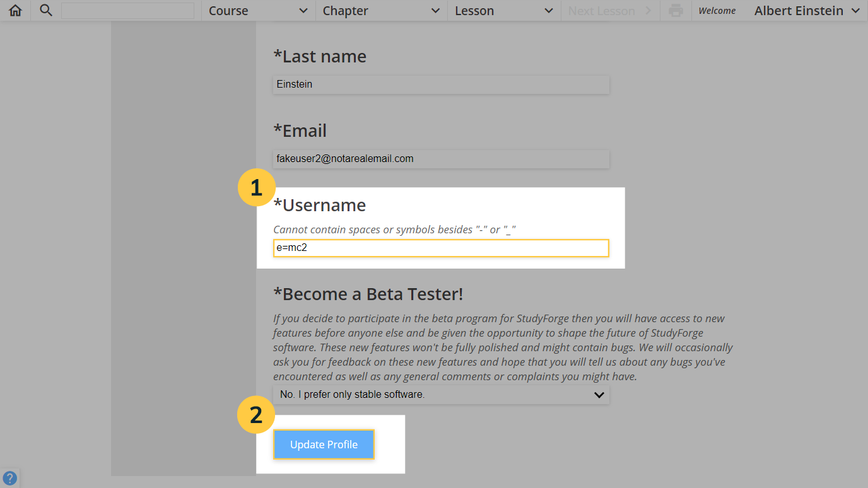Open the Chapter dropdown
The width and height of the screenshot is (868, 488).
coord(380,10)
